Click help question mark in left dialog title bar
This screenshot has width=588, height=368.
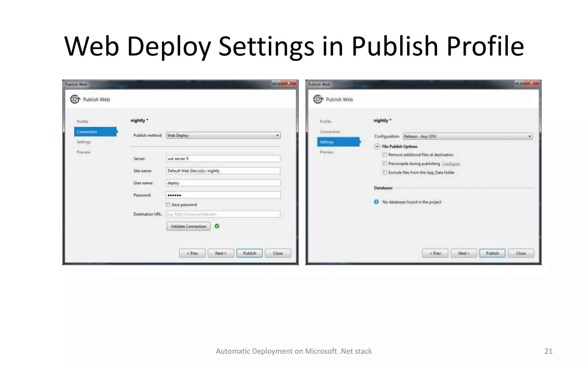click(276, 83)
